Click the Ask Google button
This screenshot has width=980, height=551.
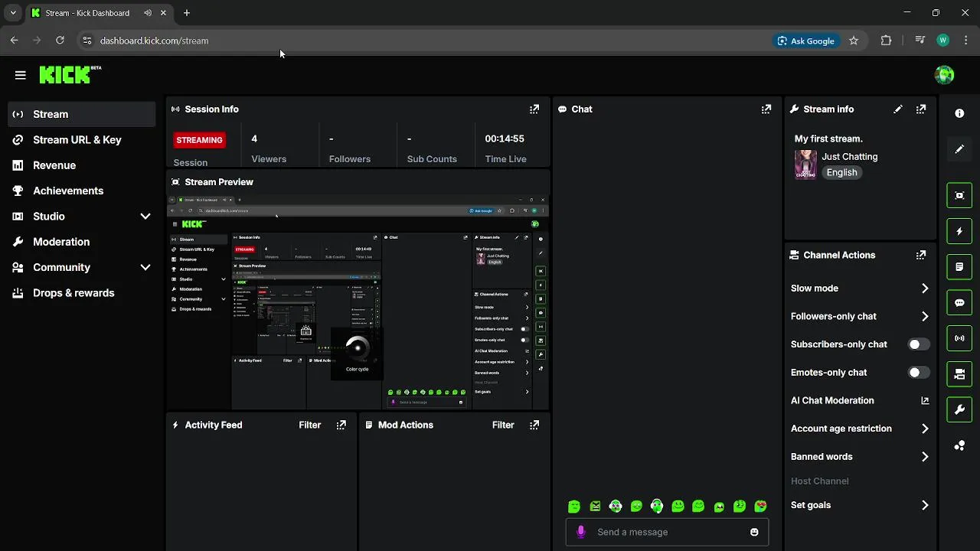pyautogui.click(x=805, y=41)
